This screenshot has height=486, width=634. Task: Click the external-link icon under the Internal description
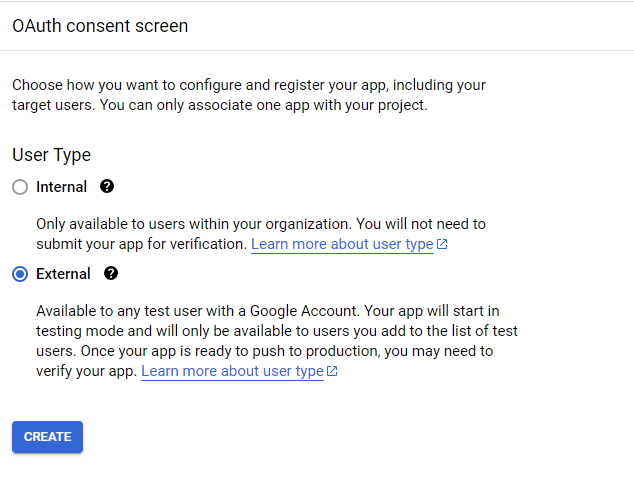coord(442,244)
